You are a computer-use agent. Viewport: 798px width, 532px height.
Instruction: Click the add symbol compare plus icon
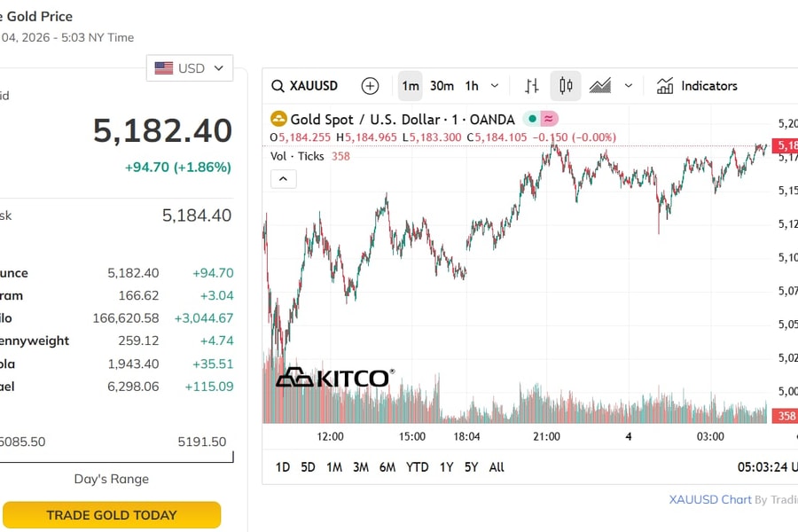coord(370,86)
